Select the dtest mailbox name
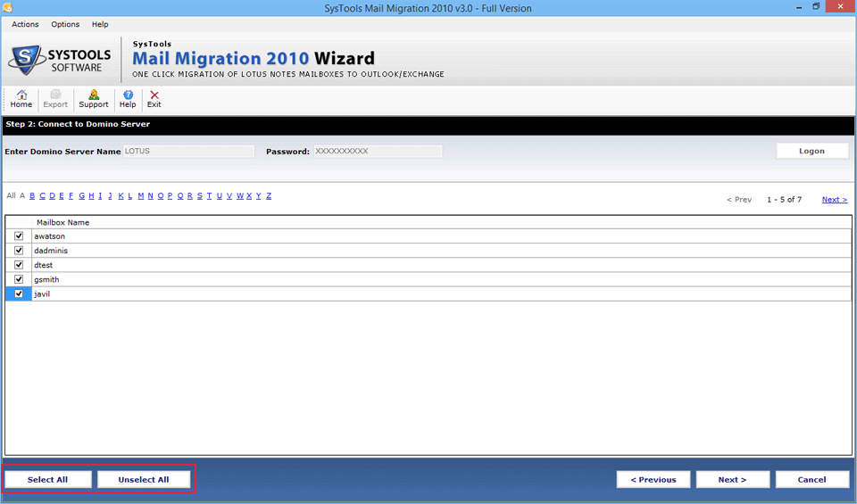Image resolution: width=857 pixels, height=504 pixels. [x=44, y=265]
